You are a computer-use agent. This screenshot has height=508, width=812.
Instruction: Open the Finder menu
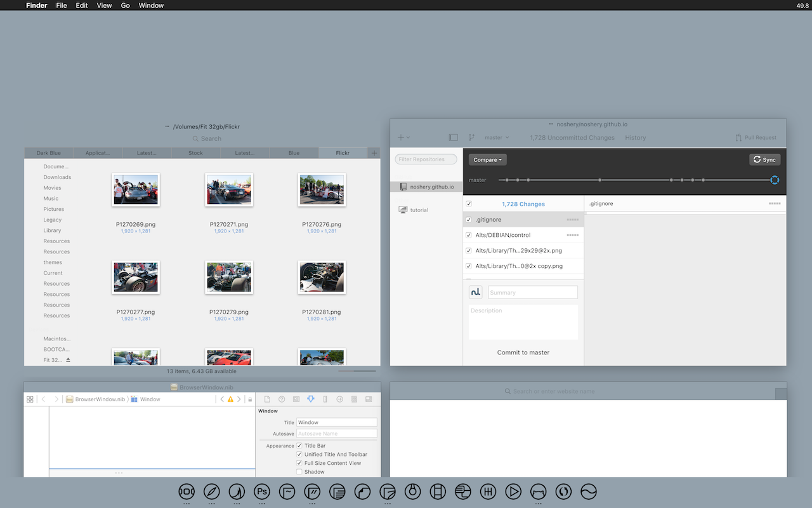click(x=37, y=5)
